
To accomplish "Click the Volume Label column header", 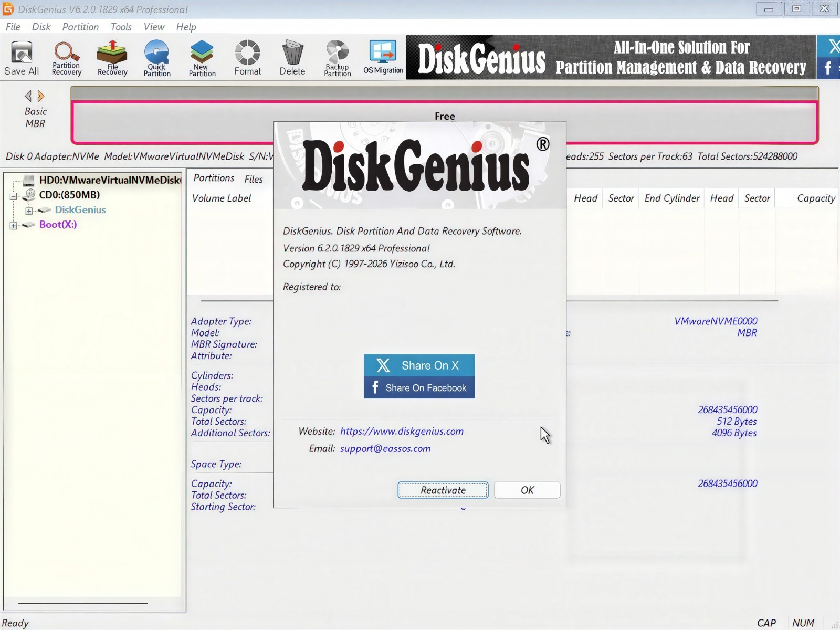I will [222, 198].
